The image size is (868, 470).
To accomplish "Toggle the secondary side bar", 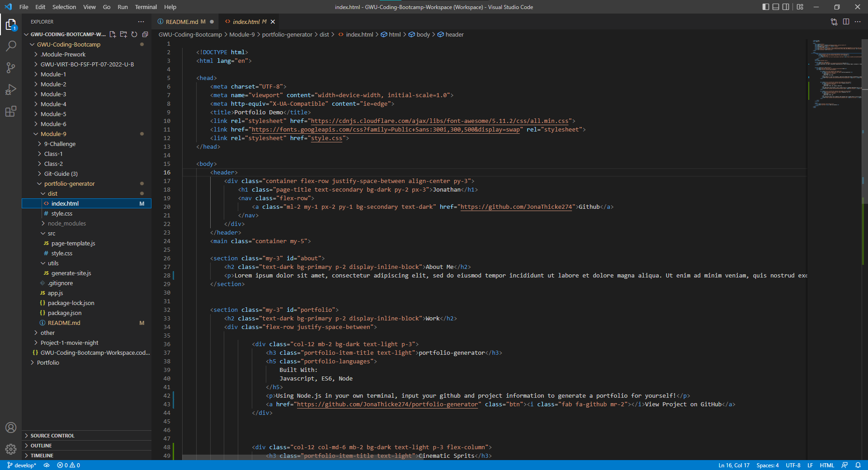I will [786, 7].
